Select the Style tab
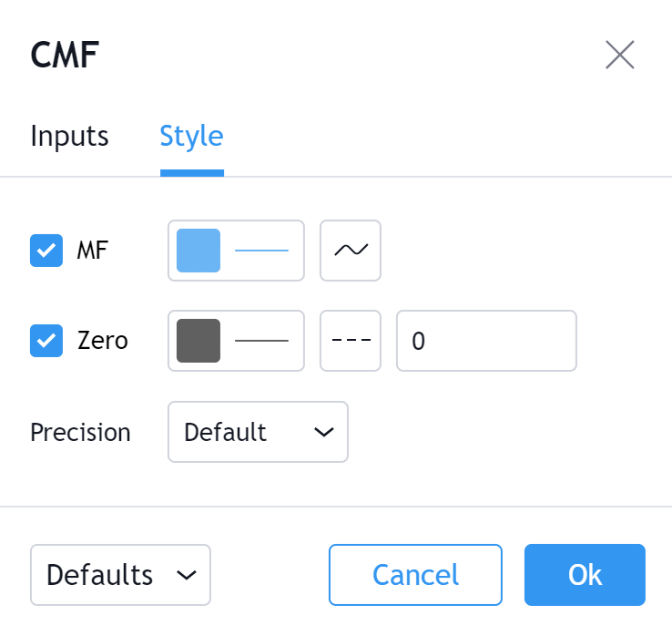The image size is (672, 636). (x=191, y=137)
